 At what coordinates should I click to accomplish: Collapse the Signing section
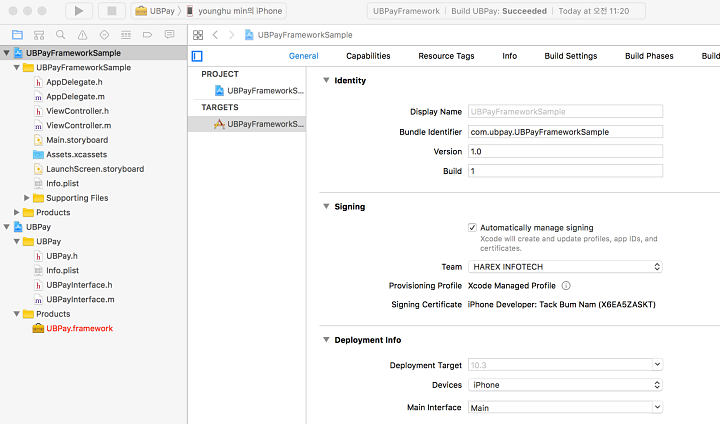[326, 207]
